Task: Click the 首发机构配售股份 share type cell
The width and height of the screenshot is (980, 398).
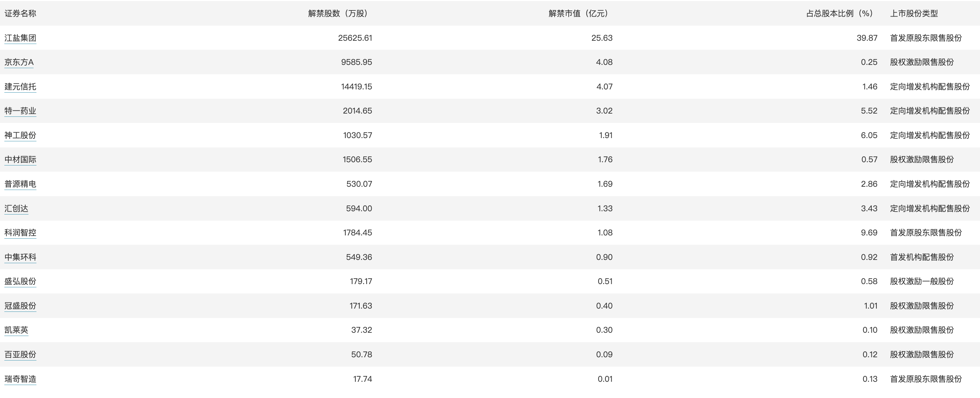Action: point(922,257)
